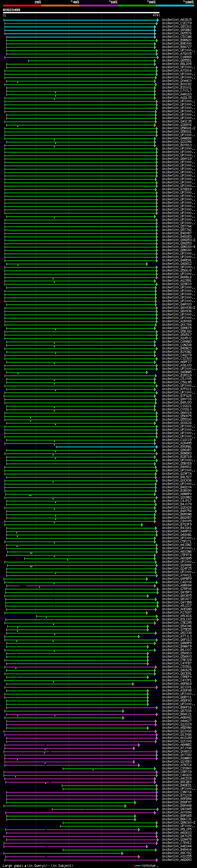
Task: Select the UniRef100_B0YD13 row label
Action: click(x=177, y=145)
